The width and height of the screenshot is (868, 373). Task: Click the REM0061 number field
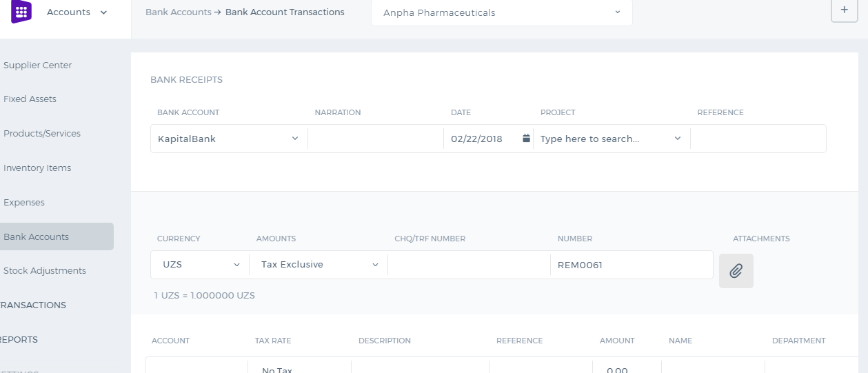pos(632,265)
